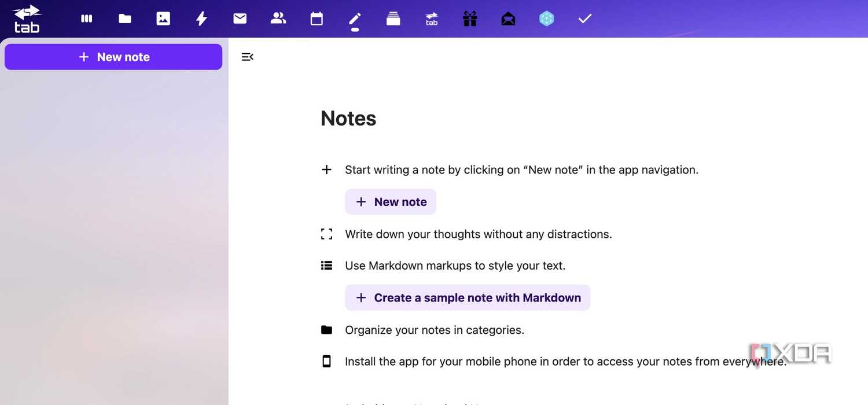Viewport: 868px width, 405px height.
Task: Collapse the navigation sidebar toggle
Action: click(247, 57)
